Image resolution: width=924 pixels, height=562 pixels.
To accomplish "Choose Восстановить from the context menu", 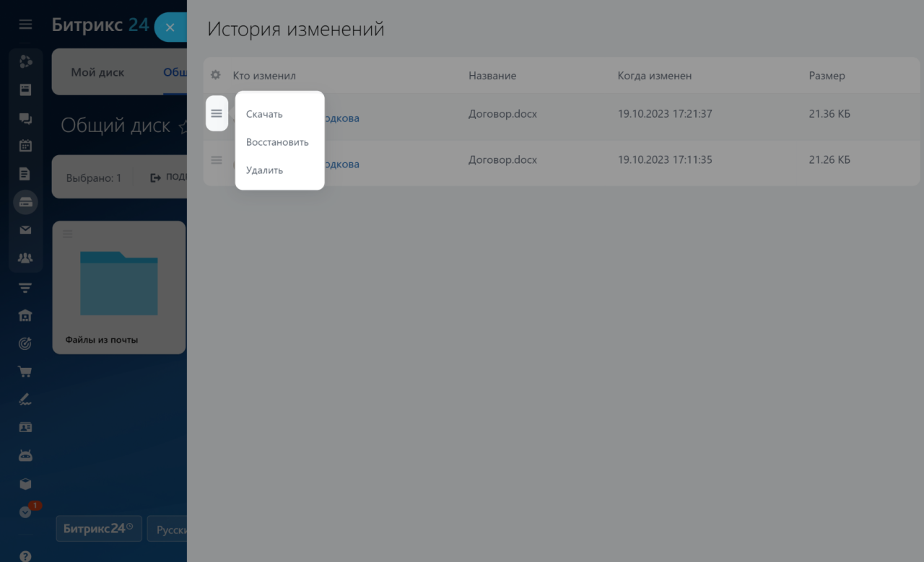I will 277,142.
